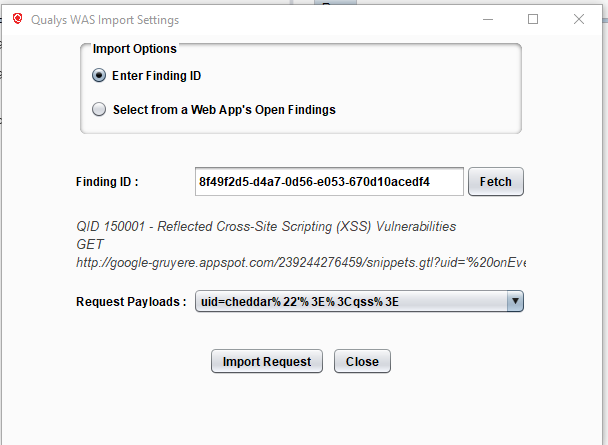The image size is (608, 445).
Task: Click the 'Enter Finding ID' option label text
Action: click(163, 76)
